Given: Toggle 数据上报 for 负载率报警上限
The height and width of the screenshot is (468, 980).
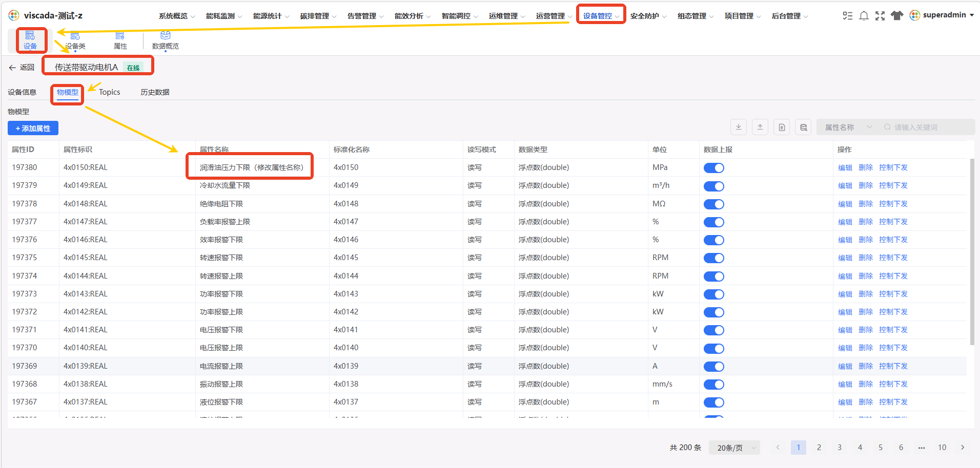Looking at the screenshot, I should click(713, 222).
